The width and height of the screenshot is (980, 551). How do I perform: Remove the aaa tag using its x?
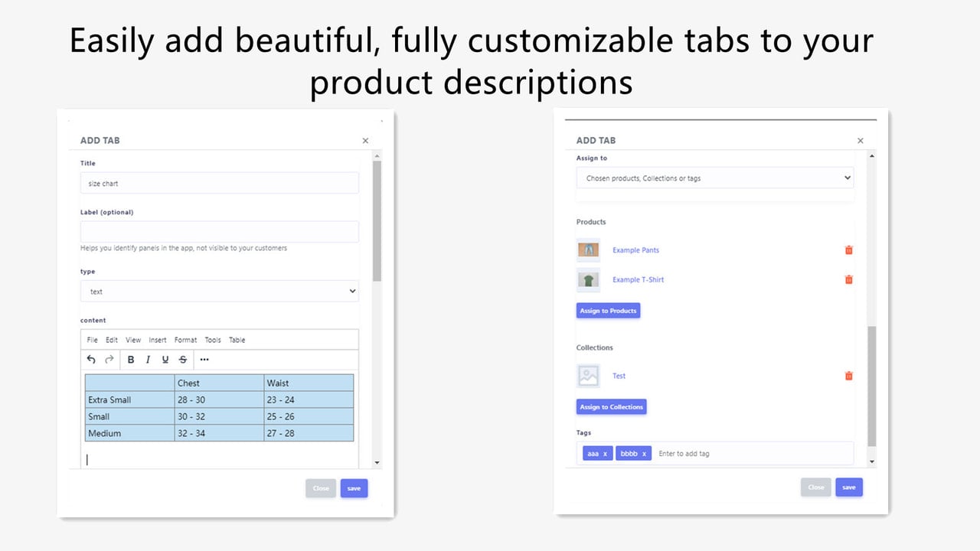[605, 454]
